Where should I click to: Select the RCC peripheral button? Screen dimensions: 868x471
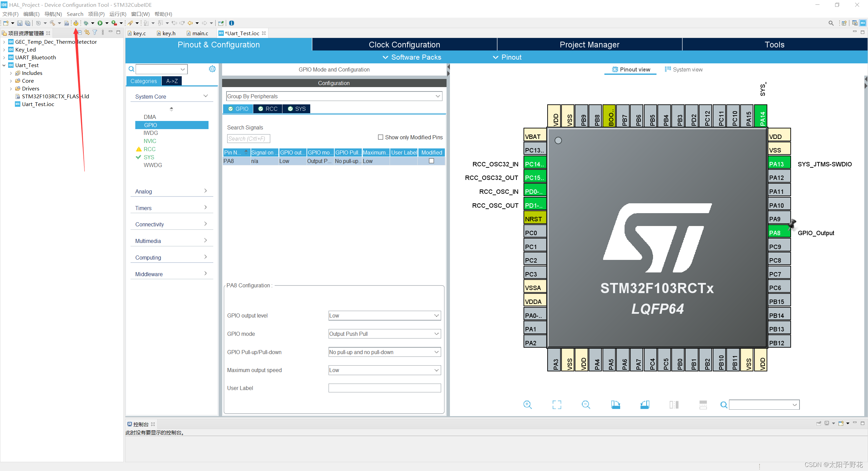point(268,109)
